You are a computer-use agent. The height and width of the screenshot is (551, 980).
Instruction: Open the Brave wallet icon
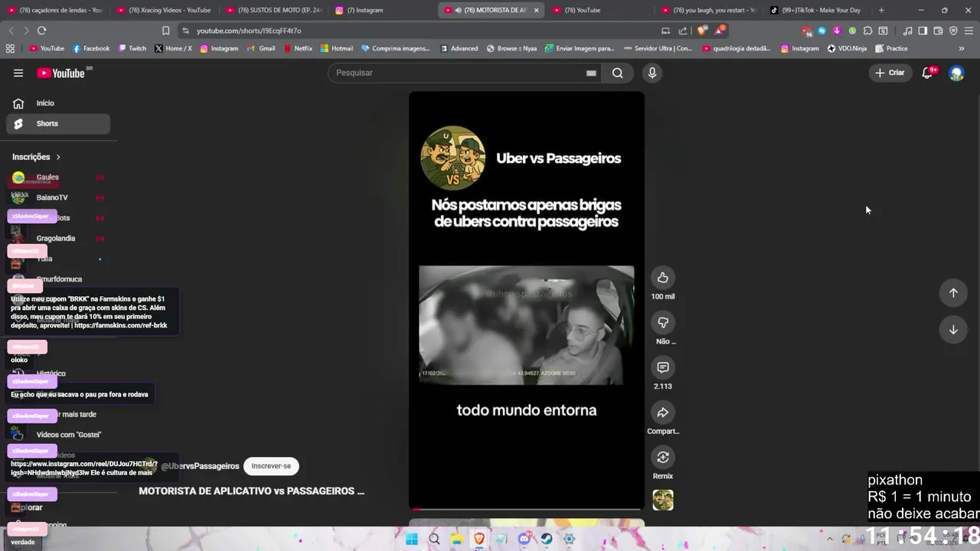pyautogui.click(x=938, y=31)
